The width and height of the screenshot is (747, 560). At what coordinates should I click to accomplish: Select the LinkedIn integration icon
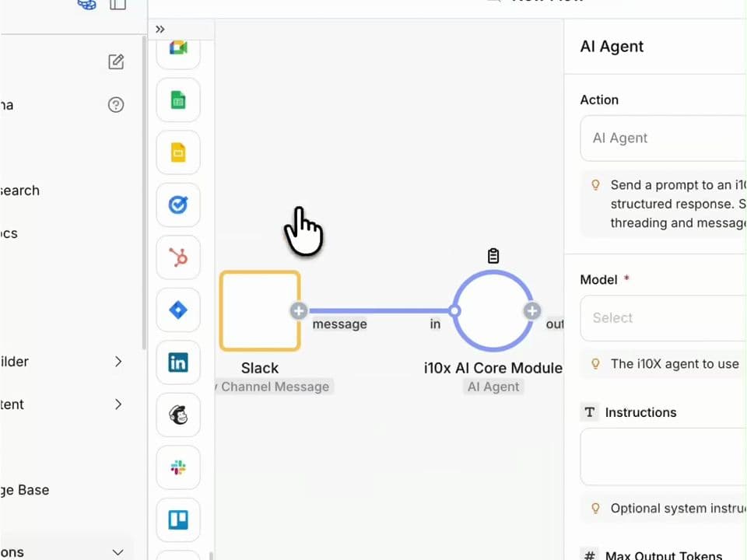coord(178,362)
